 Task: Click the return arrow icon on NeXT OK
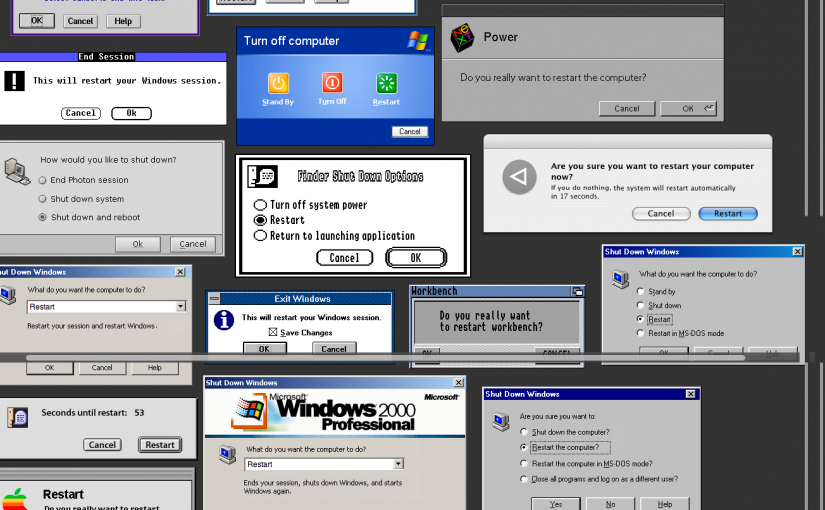(x=709, y=108)
